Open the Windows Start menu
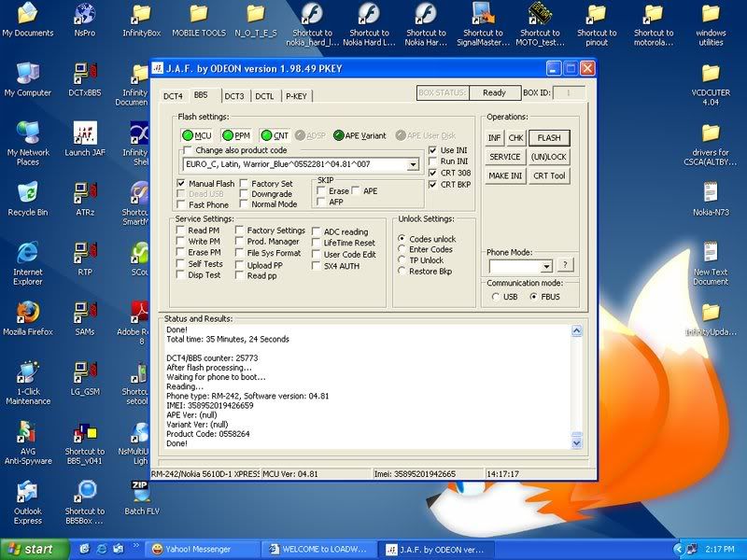Screen dimensions: 747x560 pos(35,550)
